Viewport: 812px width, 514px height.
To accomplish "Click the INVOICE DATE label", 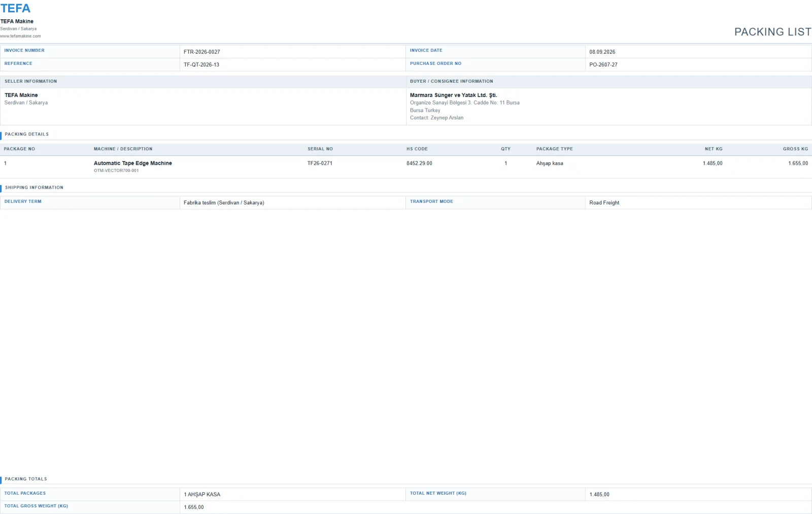I will pyautogui.click(x=426, y=50).
